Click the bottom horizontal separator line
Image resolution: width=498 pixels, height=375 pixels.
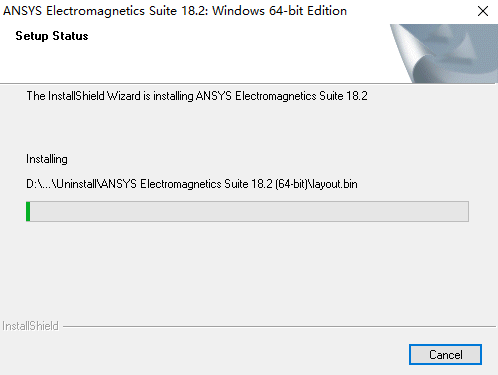coord(279,326)
